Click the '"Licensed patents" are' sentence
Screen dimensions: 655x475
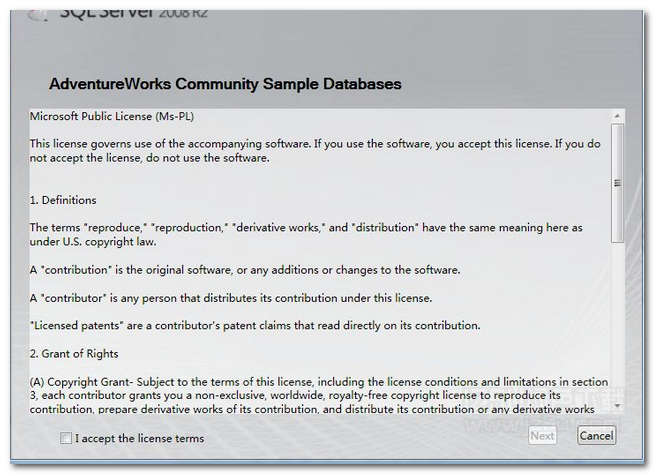coord(255,325)
